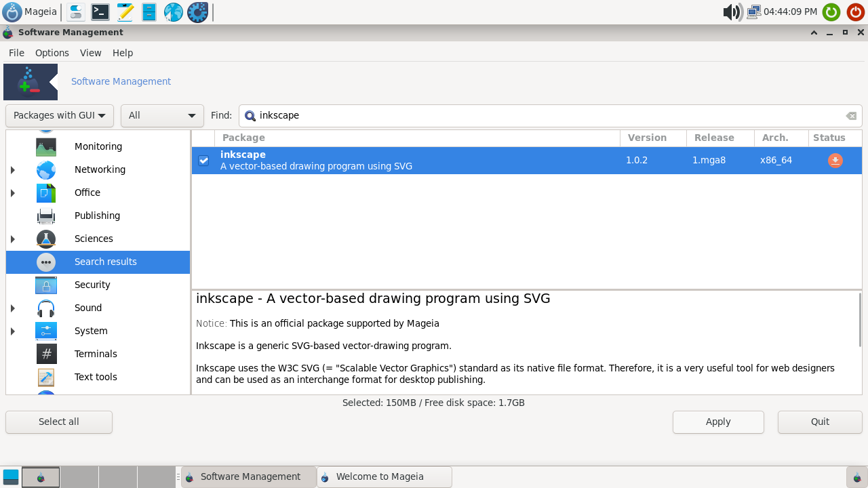Select the Networking globe category icon
The image size is (868, 488).
(x=46, y=169)
